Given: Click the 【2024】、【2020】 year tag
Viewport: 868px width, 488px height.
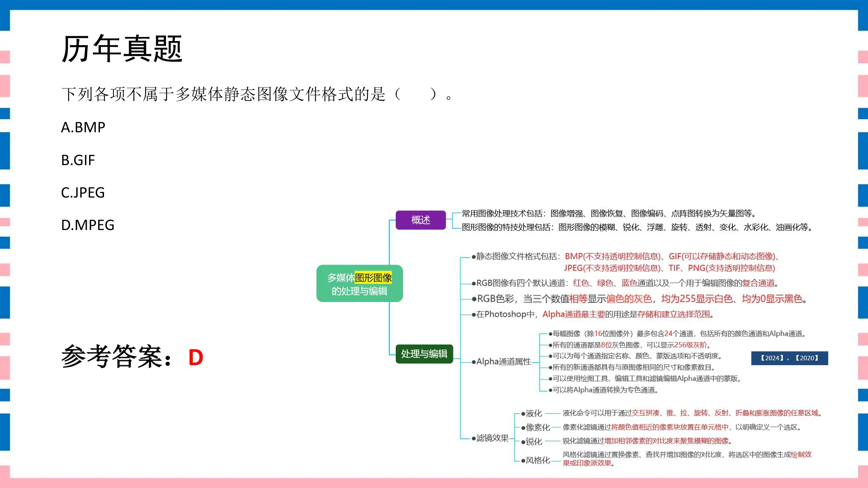Looking at the screenshot, I should [789, 358].
